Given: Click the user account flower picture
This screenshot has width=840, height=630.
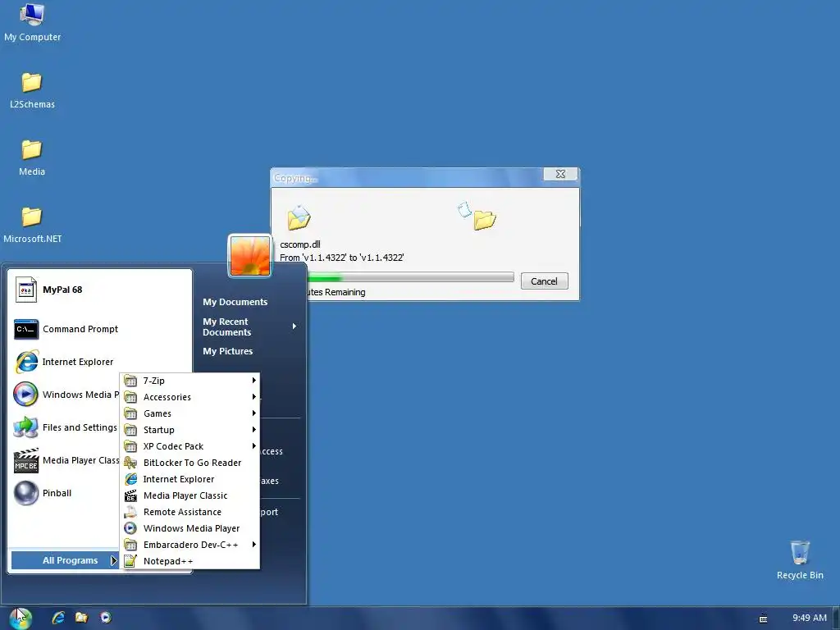Looking at the screenshot, I should (250, 256).
